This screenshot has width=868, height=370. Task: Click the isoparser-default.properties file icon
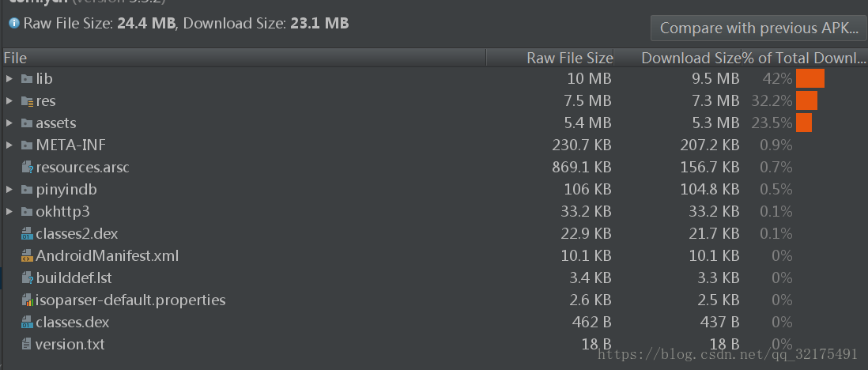[27, 300]
